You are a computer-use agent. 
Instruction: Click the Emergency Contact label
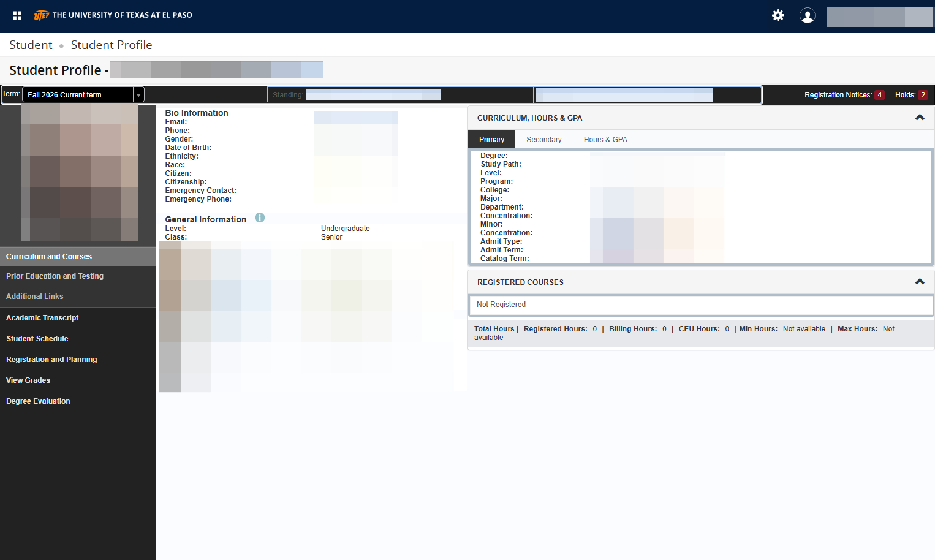coord(200,191)
